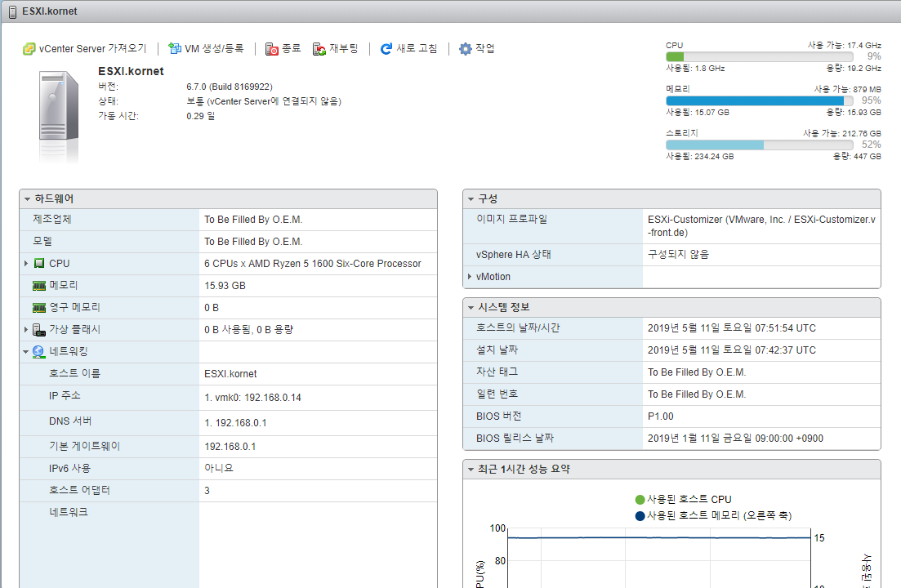Expand the 가상 플래시 row
Viewport: 901px width, 588px height.
[x=26, y=330]
